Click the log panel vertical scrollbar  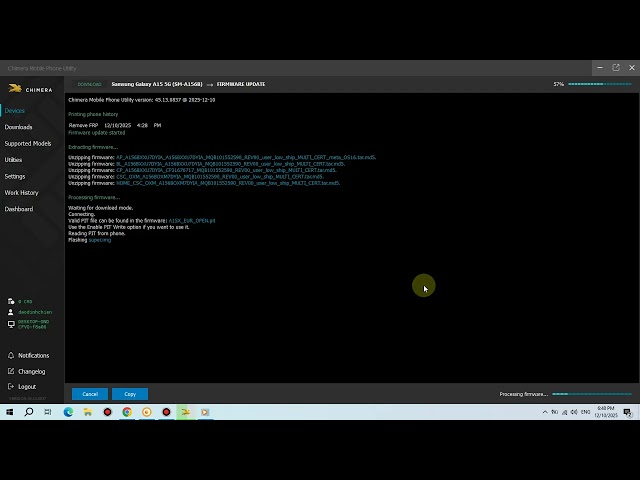click(638, 237)
